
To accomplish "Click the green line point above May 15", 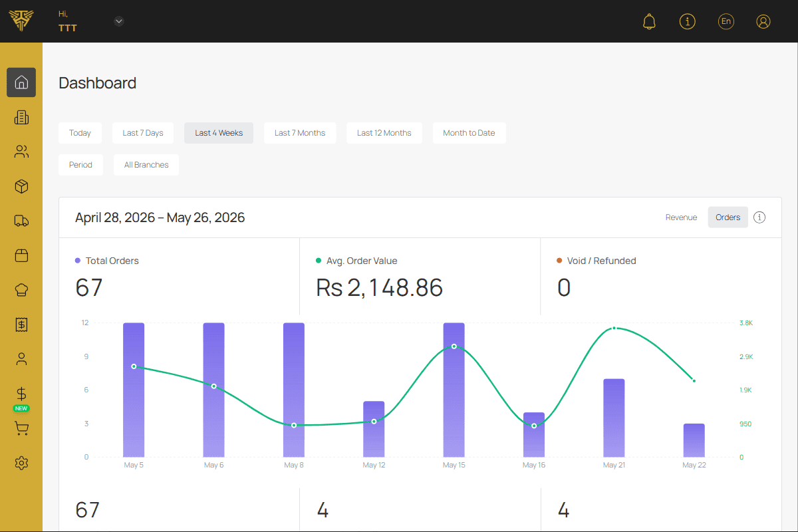I will (454, 346).
